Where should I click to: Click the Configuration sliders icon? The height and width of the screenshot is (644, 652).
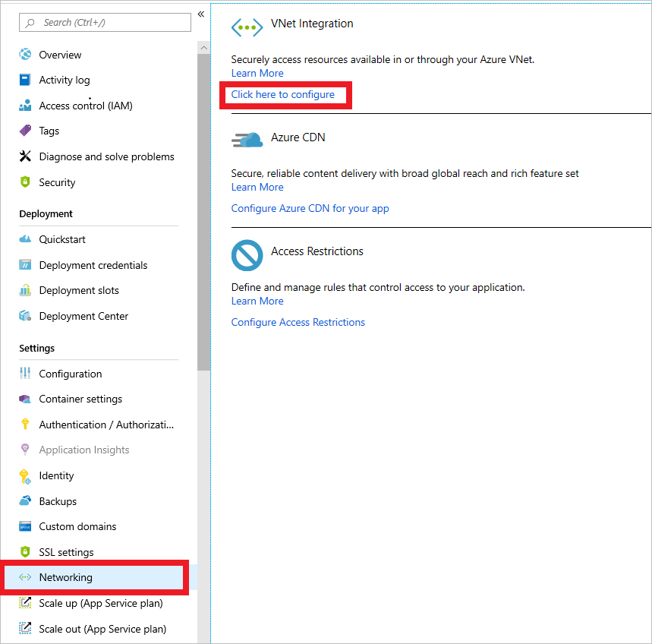25,373
